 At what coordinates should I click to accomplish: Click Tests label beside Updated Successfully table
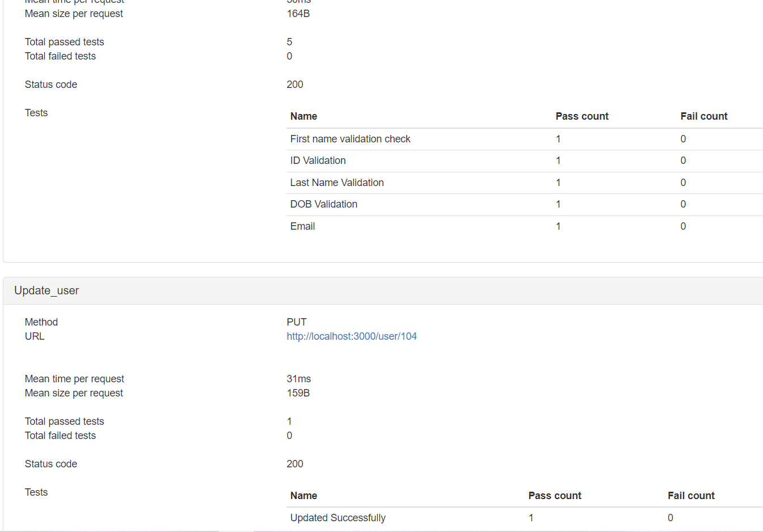point(36,492)
